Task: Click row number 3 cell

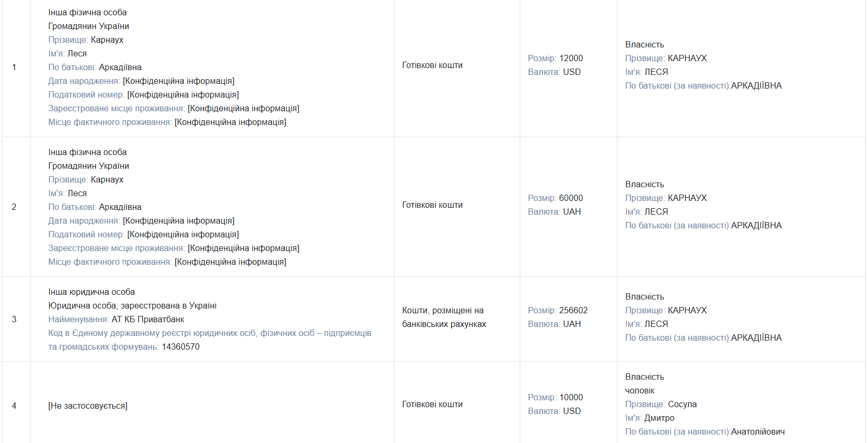Action: tap(16, 319)
